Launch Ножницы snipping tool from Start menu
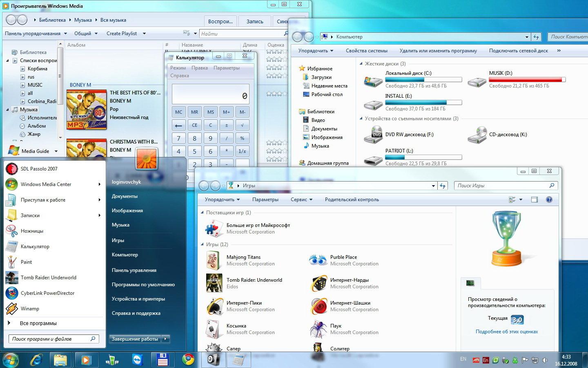The height and width of the screenshot is (368, 588). pos(32,231)
